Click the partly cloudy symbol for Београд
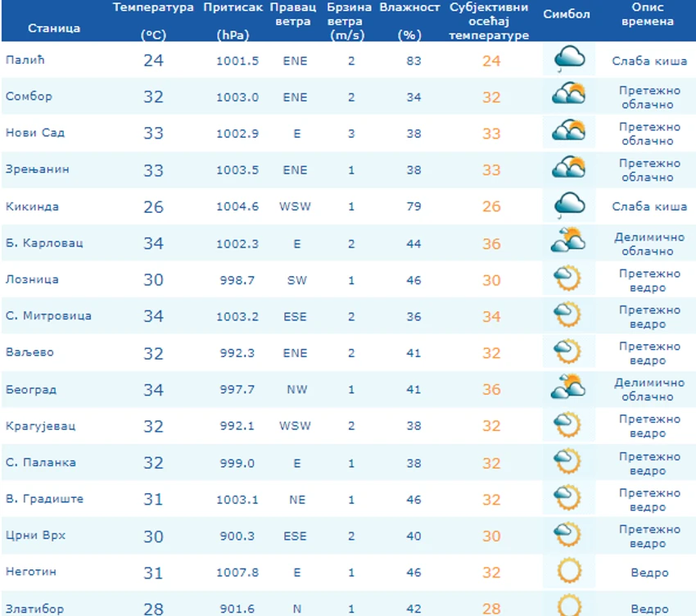The image size is (696, 616). point(568,386)
